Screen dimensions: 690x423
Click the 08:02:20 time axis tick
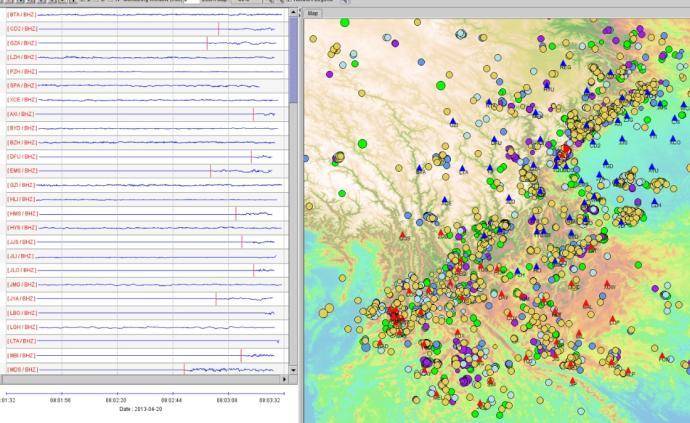pyautogui.click(x=116, y=399)
